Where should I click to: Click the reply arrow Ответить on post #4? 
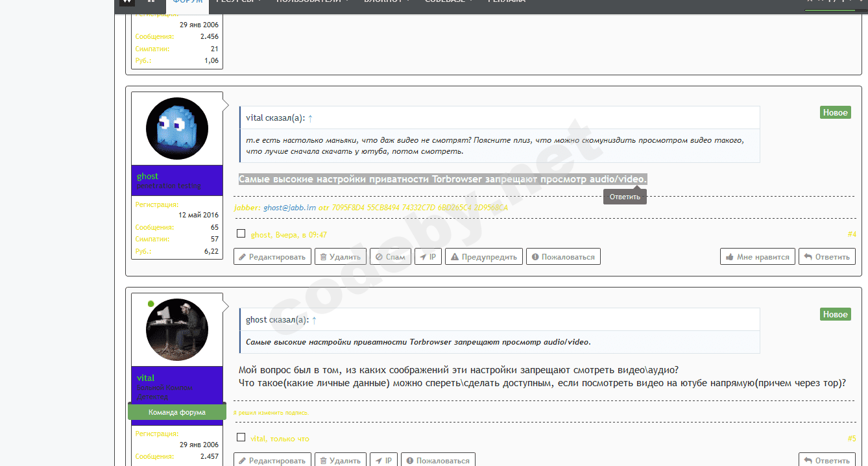coord(826,257)
